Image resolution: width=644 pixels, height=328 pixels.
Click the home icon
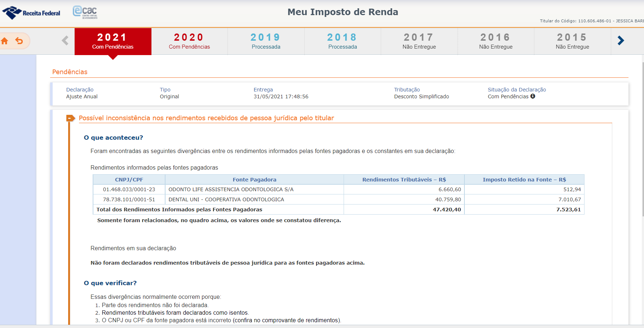pyautogui.click(x=5, y=41)
